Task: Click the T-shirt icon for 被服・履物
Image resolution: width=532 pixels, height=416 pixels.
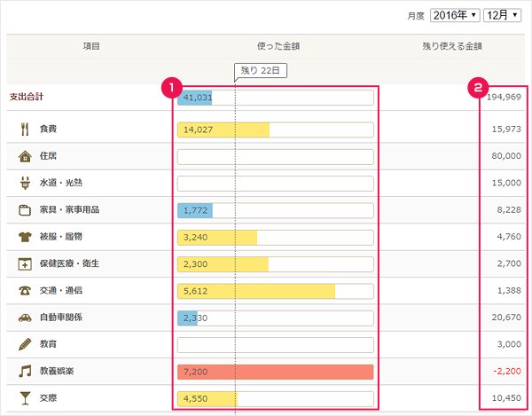Action: (25, 237)
